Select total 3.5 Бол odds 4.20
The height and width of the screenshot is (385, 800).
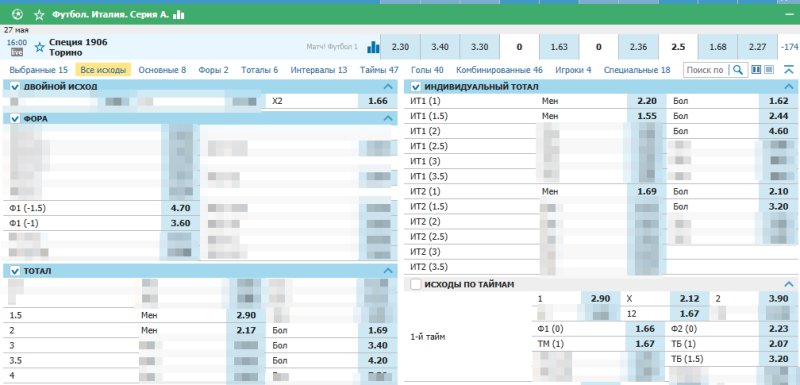click(378, 361)
